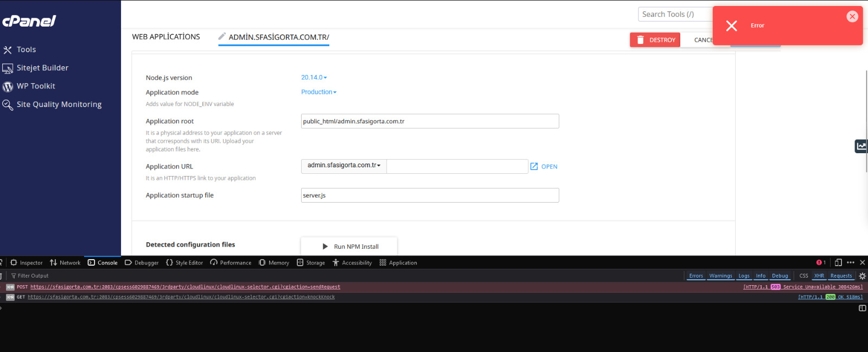Toggle the Logs console filter
This screenshot has height=352, width=868.
pyautogui.click(x=744, y=276)
